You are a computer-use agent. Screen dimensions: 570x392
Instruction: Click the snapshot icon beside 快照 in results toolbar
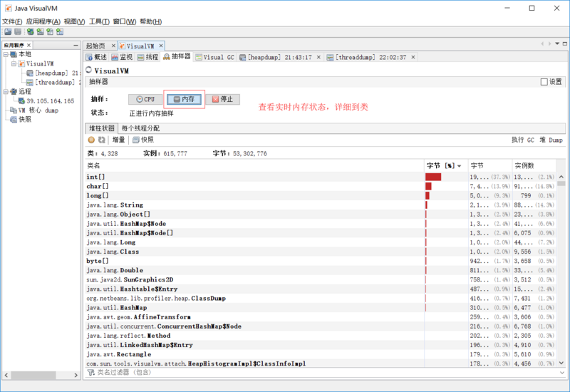tap(136, 140)
